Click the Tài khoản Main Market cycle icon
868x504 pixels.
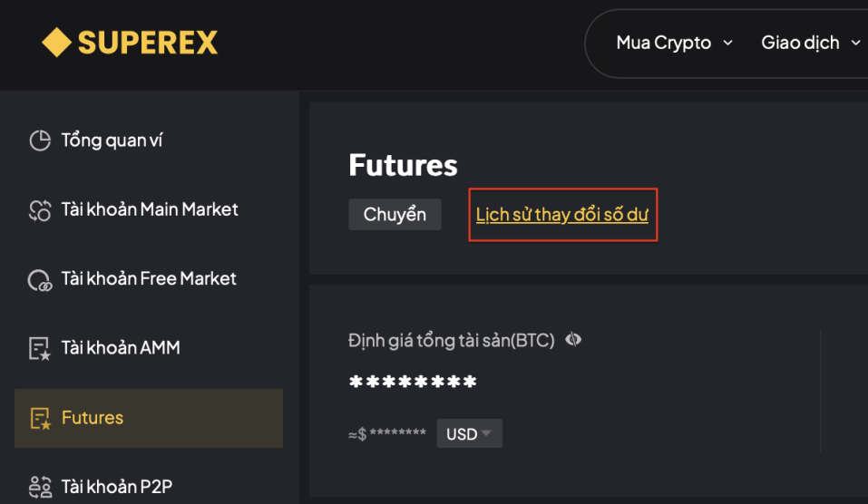tap(40, 210)
